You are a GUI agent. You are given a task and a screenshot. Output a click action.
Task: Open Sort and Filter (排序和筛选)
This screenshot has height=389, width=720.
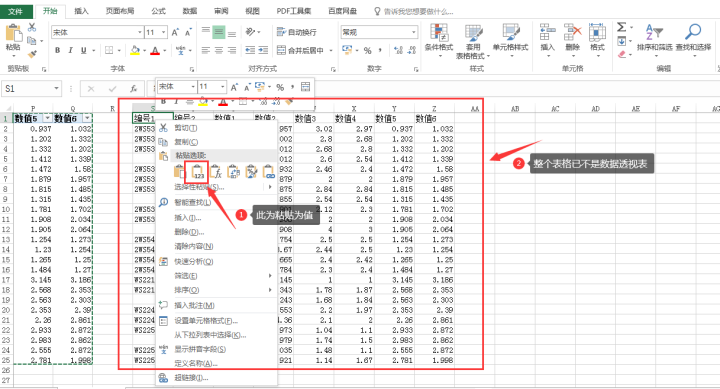[654, 39]
